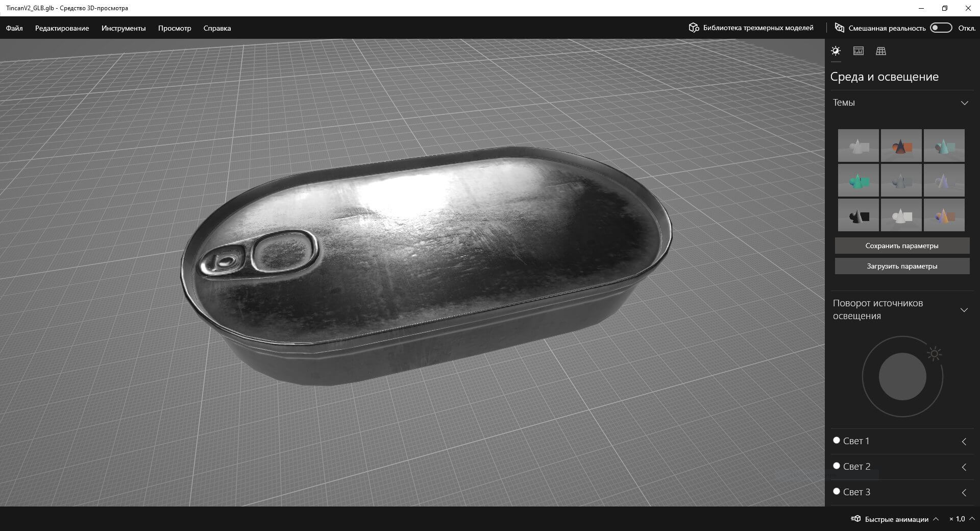Collapse Поворот источников освещения section
Screen dimensions: 980x531
(x=964, y=310)
